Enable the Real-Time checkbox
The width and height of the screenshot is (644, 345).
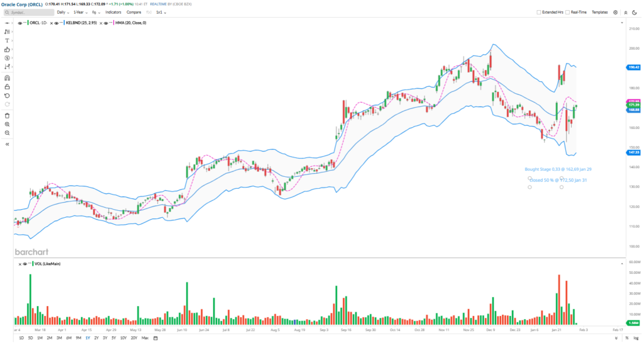pos(567,12)
